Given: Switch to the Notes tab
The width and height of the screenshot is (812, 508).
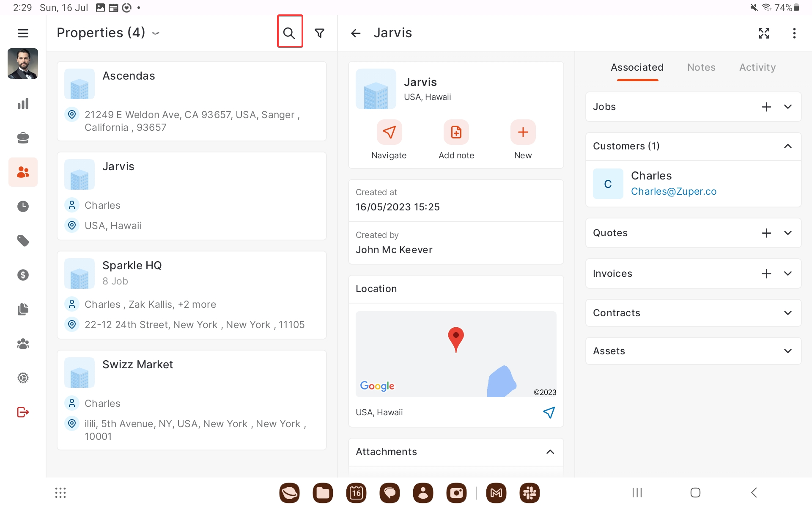Looking at the screenshot, I should tap(701, 67).
